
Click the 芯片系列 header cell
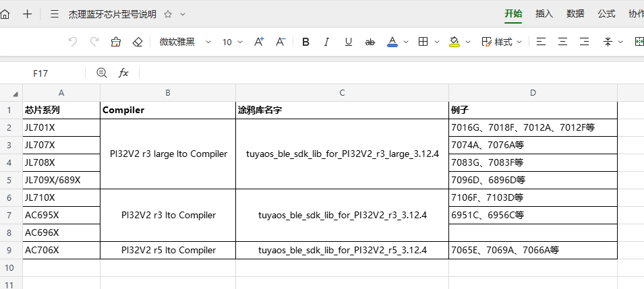(61, 110)
